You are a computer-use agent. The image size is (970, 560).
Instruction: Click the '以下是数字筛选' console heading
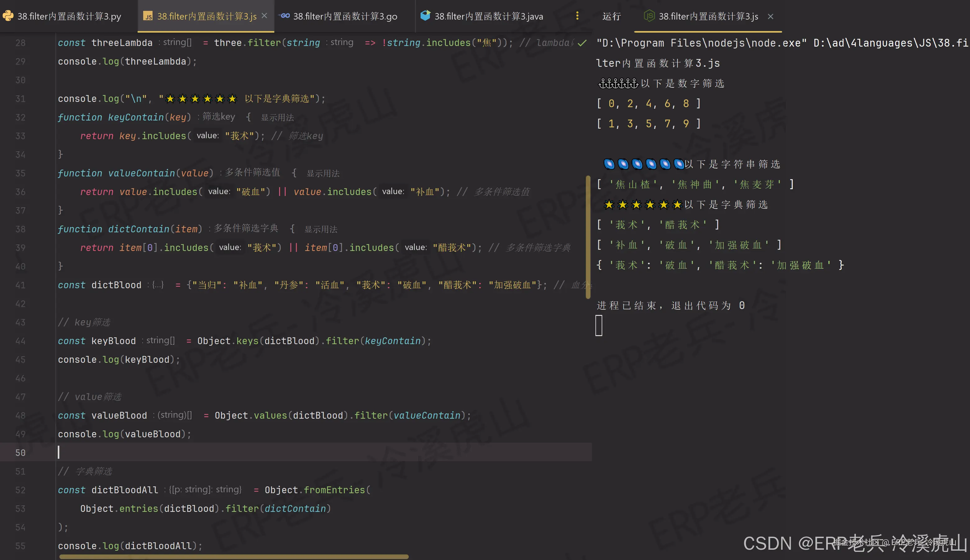point(683,84)
